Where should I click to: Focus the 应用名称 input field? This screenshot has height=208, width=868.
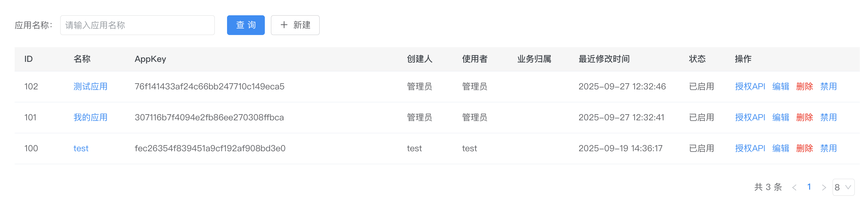click(x=137, y=25)
